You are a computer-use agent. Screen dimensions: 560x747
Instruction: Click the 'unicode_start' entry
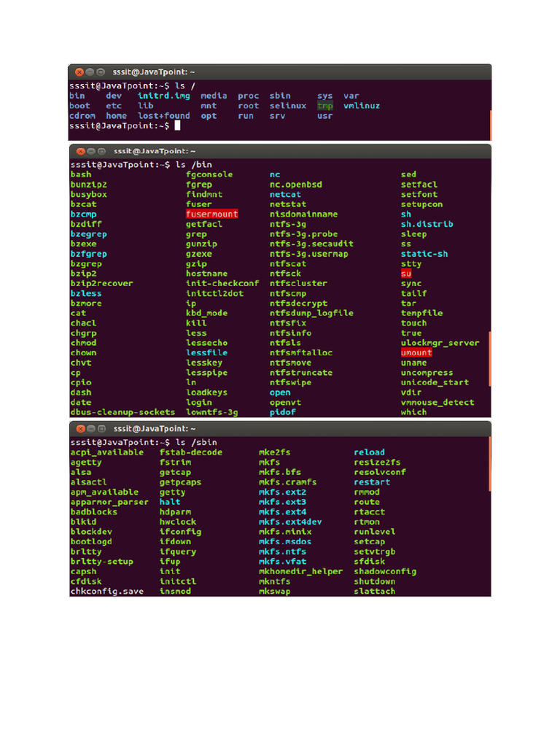[435, 382]
